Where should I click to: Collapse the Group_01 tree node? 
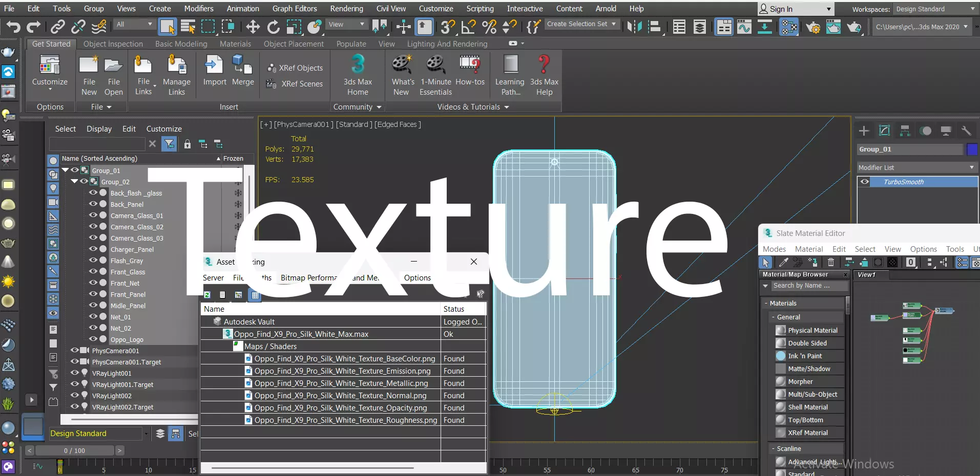tap(66, 170)
